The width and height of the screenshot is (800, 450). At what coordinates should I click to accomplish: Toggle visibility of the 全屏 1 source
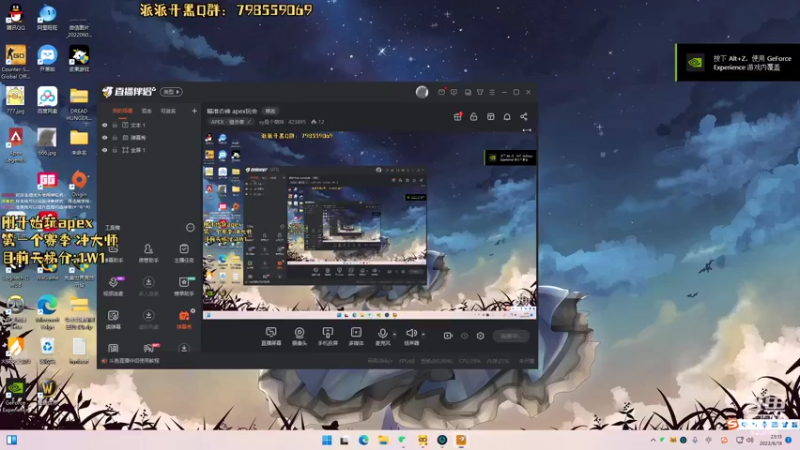[x=105, y=150]
